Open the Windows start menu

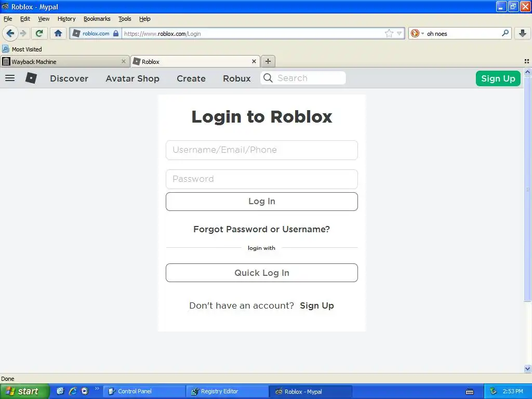point(24,391)
